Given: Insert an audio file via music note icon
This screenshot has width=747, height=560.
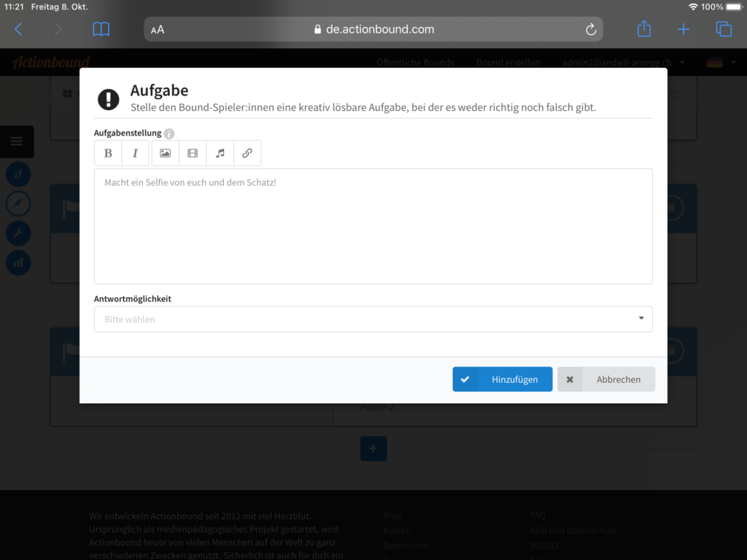Looking at the screenshot, I should pos(220,153).
